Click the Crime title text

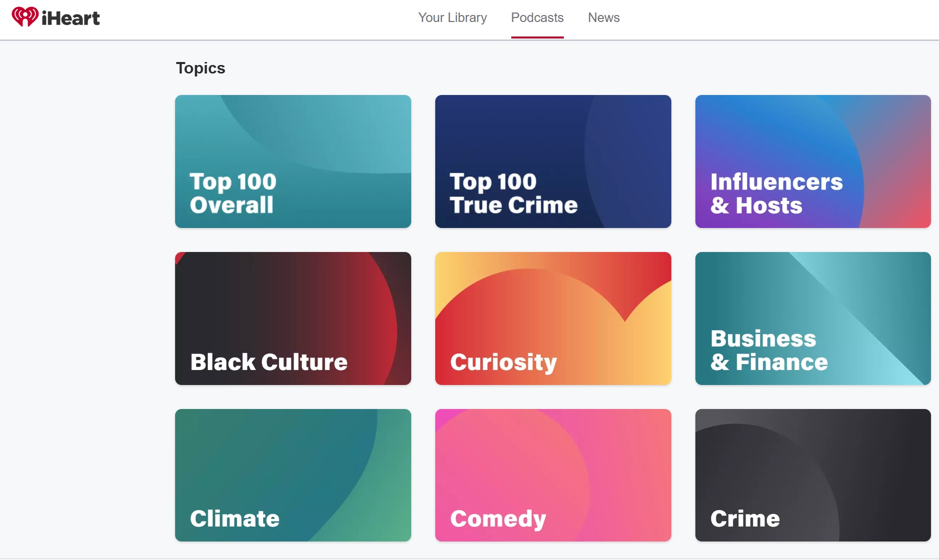tap(745, 518)
